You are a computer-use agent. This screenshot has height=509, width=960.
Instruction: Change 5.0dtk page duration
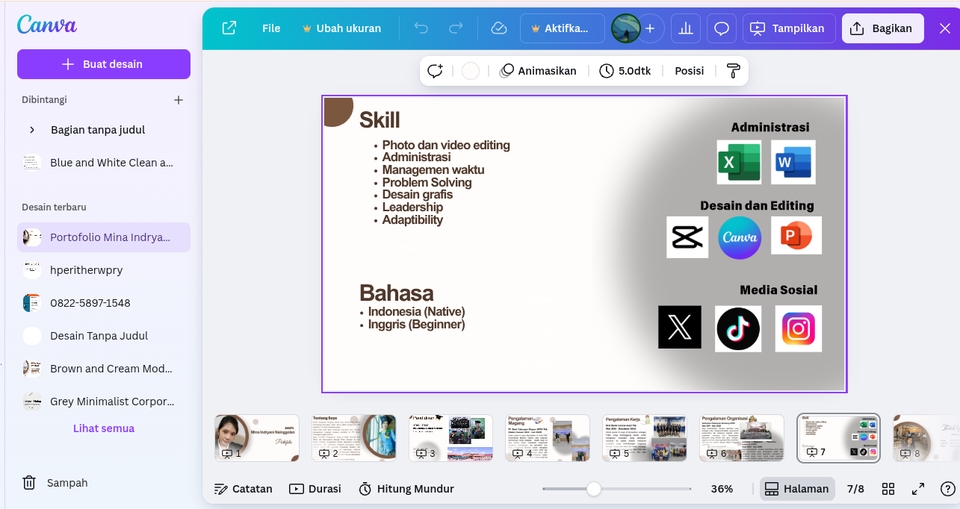coord(625,71)
